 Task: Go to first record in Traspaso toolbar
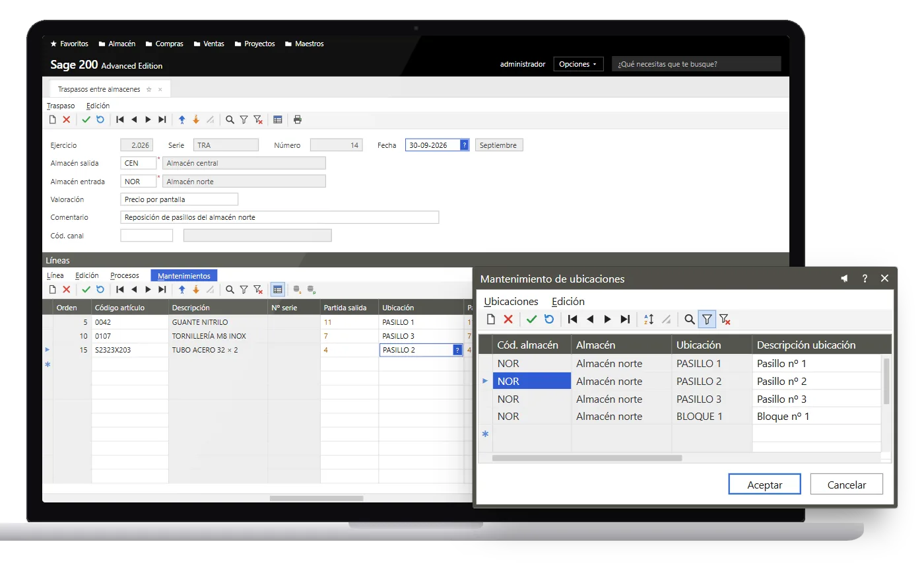120,120
